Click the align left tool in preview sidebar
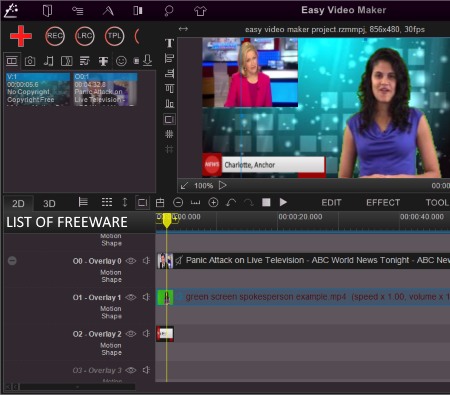Image resolution: width=450 pixels, height=395 pixels. pyautogui.click(x=169, y=58)
